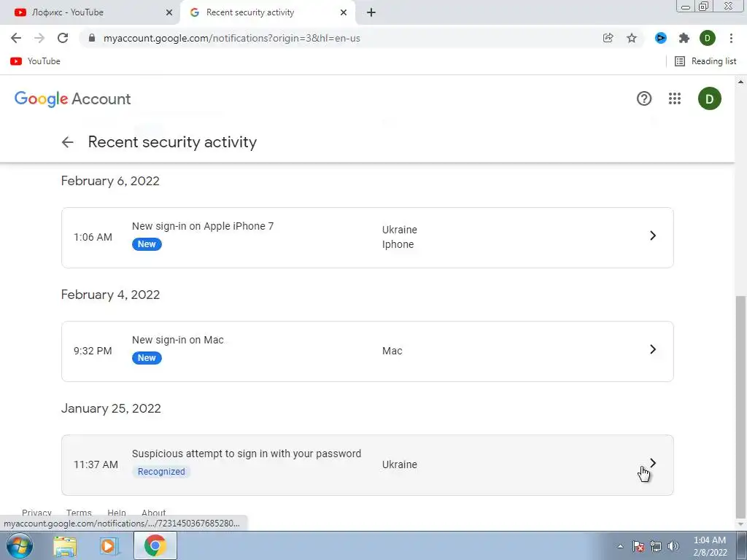
Task: Click the Recognized badge
Action: tap(161, 472)
